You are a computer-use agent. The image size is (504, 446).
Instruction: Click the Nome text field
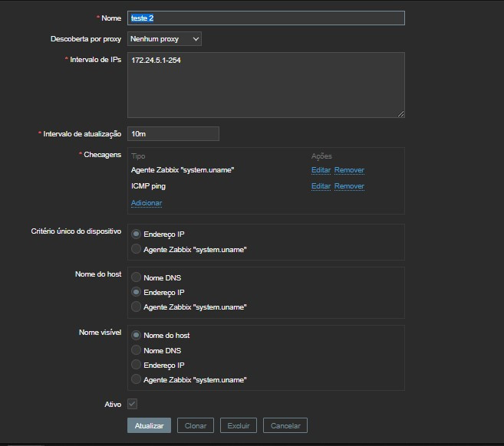(265, 18)
